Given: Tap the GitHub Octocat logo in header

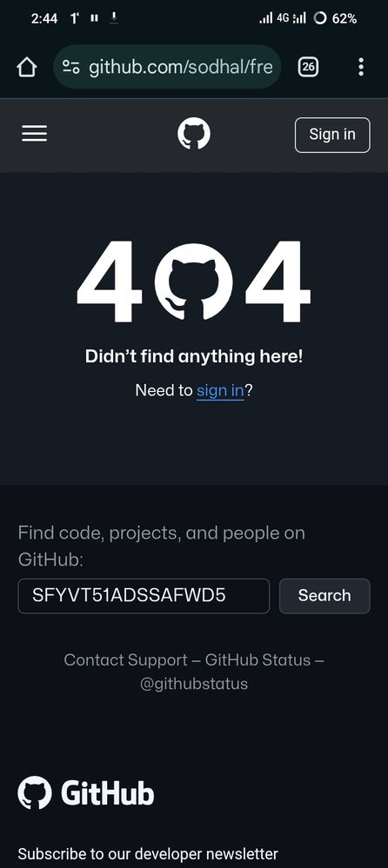Looking at the screenshot, I should click(x=194, y=135).
